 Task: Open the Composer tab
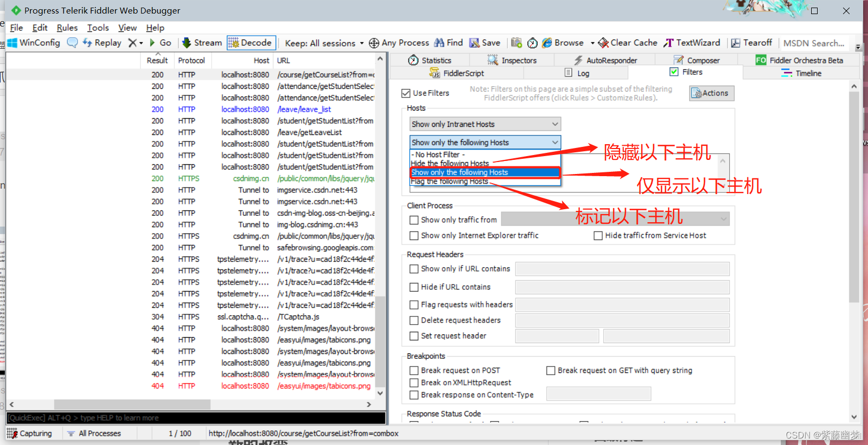coord(696,60)
